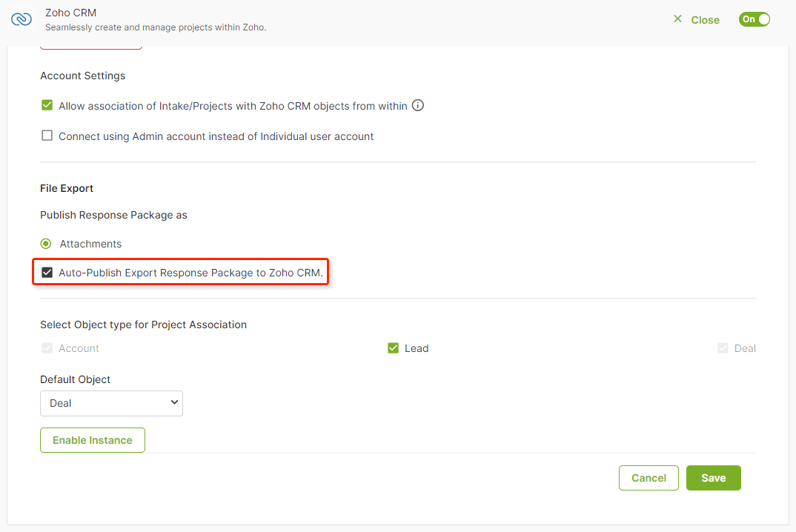Viewport: 796px width, 532px height.
Task: Toggle the Lead object type checkbox
Action: 394,348
